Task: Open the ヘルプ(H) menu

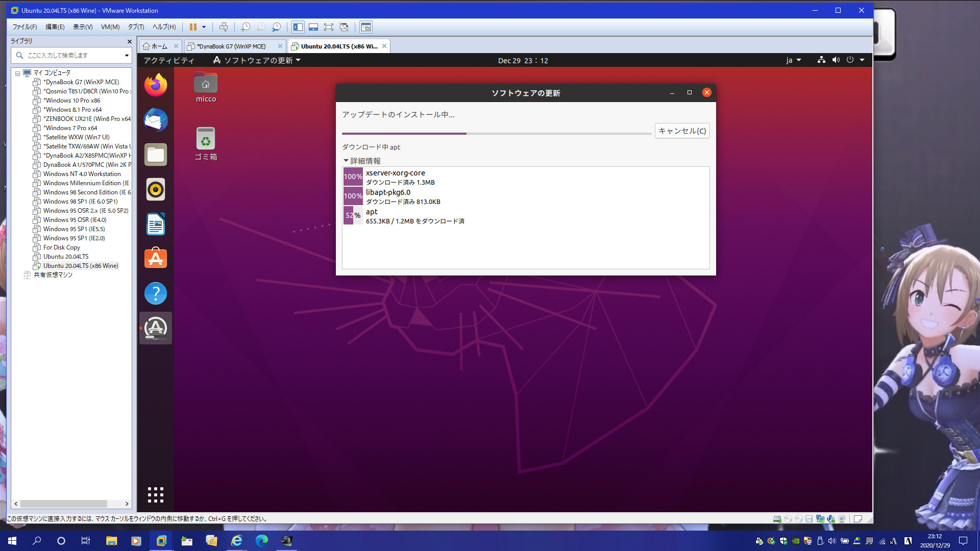Action: pyautogui.click(x=164, y=27)
